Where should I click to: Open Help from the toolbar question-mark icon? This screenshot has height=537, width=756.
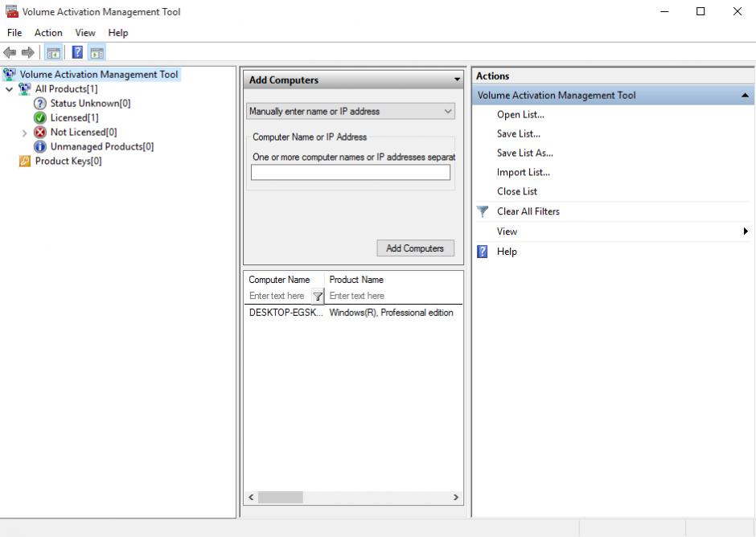coord(77,52)
